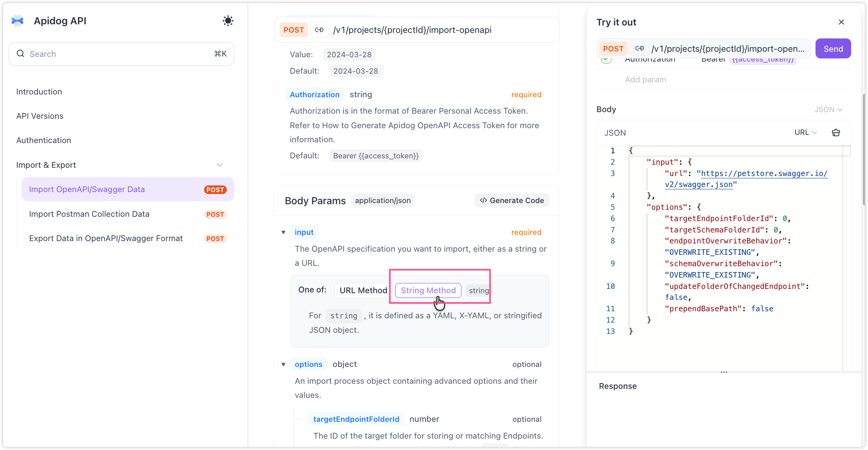868x450 pixels.
Task: Select the URL Method option
Action: [363, 290]
